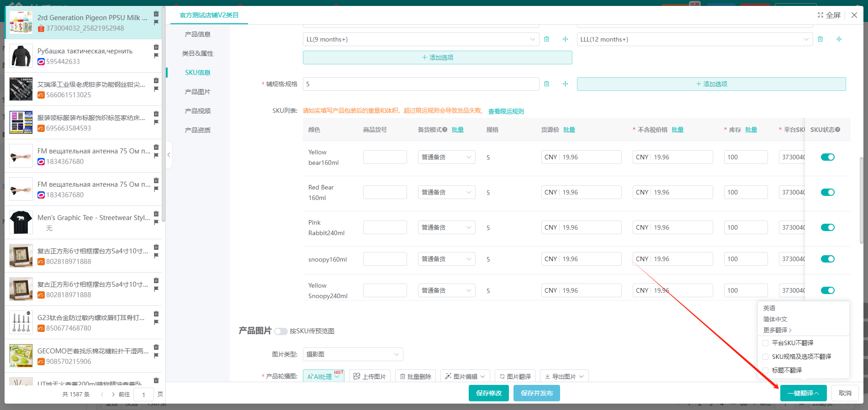This screenshot has height=410, width=868.
Task: Select 简体中文 translation option
Action: (x=775, y=319)
